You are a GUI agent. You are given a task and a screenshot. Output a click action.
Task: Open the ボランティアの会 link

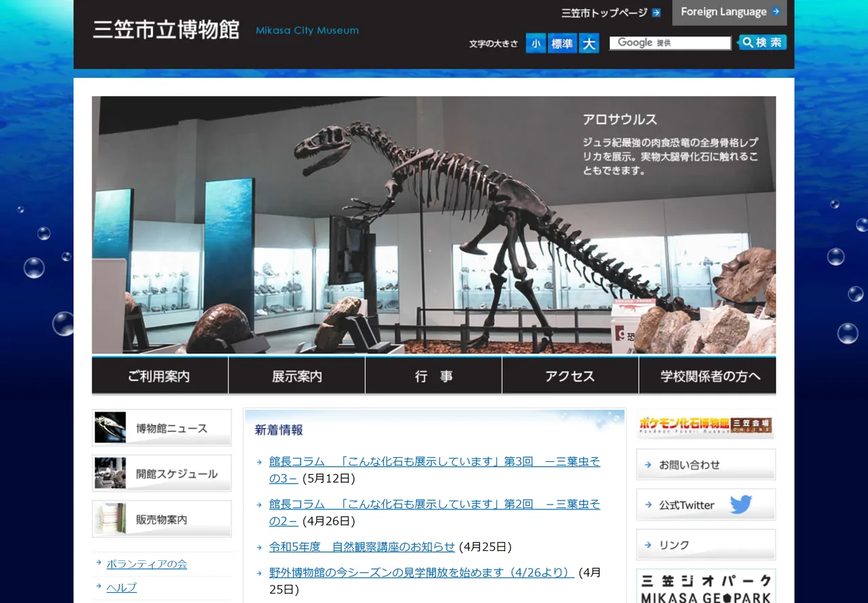[146, 564]
